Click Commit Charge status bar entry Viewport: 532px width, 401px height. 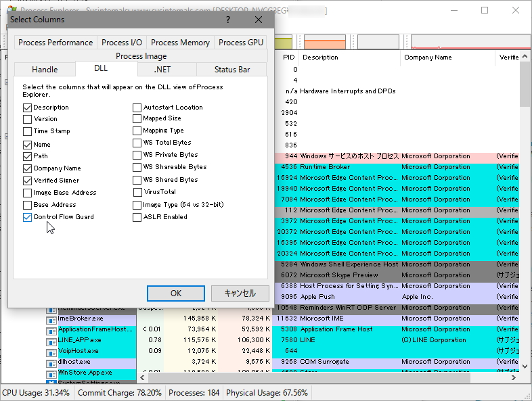(119, 393)
